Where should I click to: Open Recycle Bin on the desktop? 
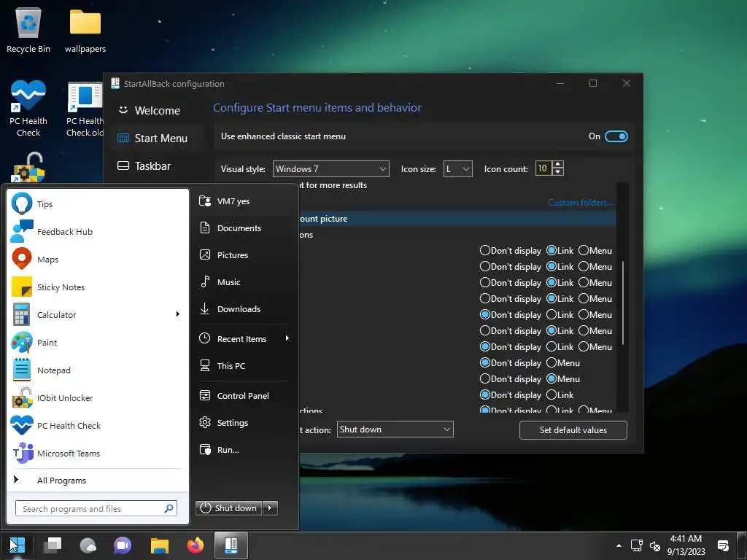(x=28, y=30)
